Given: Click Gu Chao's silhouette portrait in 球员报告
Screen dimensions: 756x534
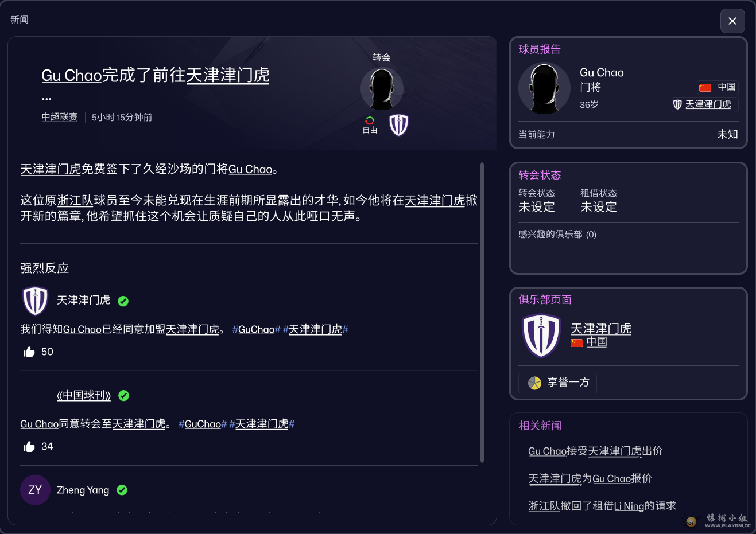Looking at the screenshot, I should pyautogui.click(x=544, y=89).
